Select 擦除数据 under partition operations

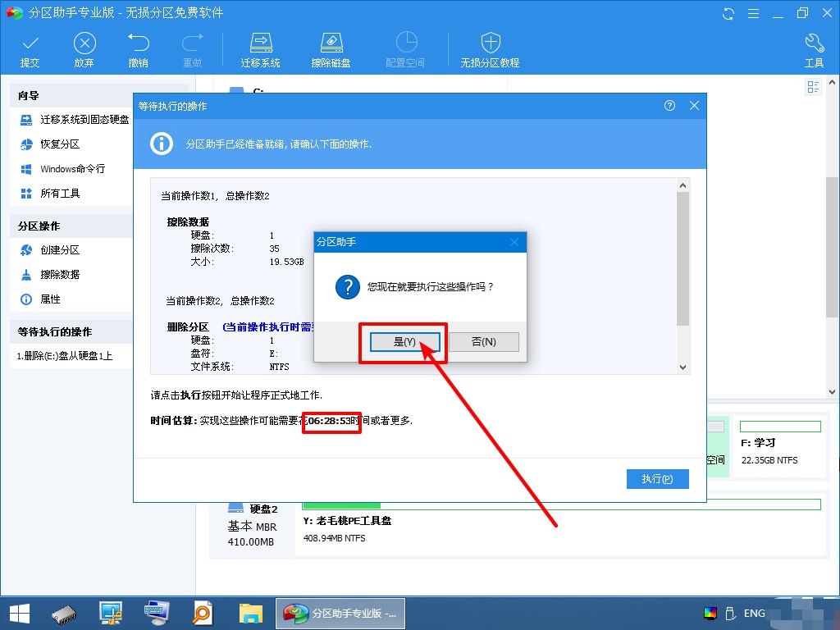point(50,275)
